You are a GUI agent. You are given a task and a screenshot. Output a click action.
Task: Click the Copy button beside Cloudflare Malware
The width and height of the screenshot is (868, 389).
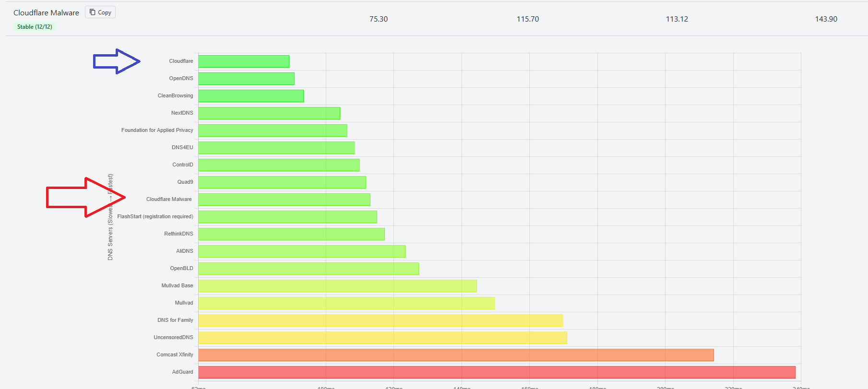tap(100, 12)
